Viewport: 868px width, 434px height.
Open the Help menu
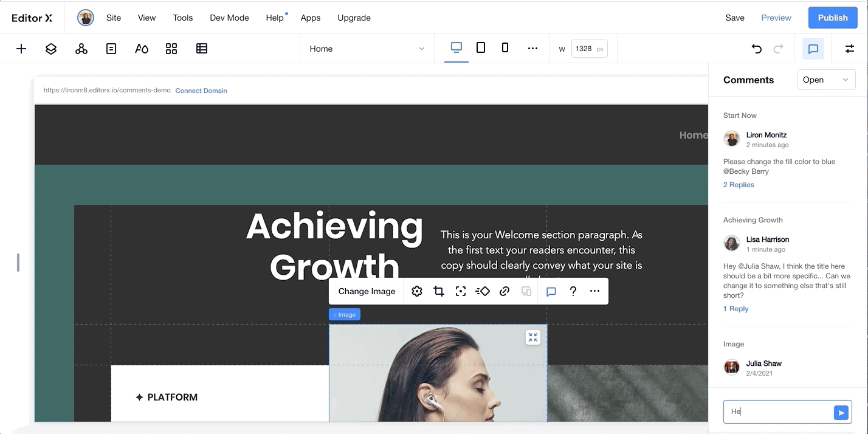275,18
